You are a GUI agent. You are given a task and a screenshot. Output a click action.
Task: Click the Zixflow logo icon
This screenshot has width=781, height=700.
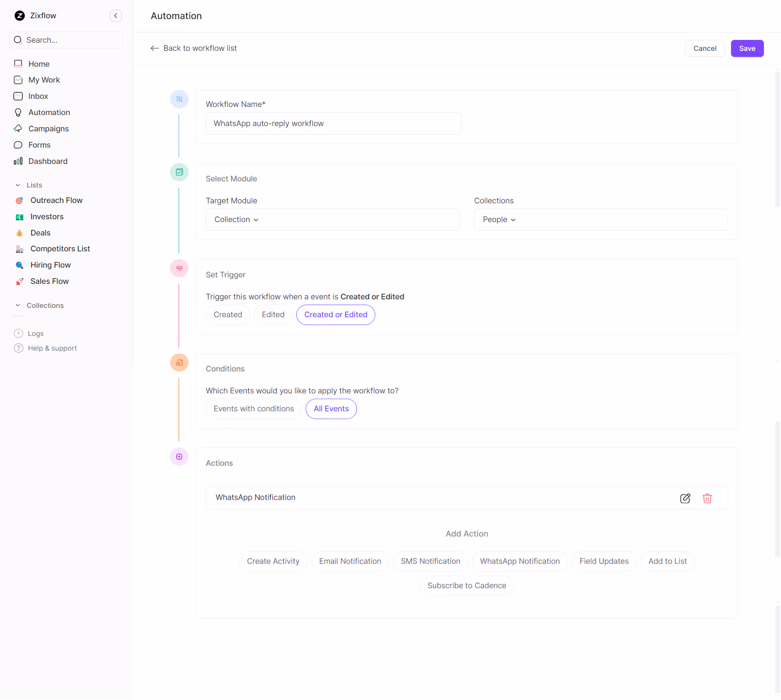pyautogui.click(x=20, y=16)
